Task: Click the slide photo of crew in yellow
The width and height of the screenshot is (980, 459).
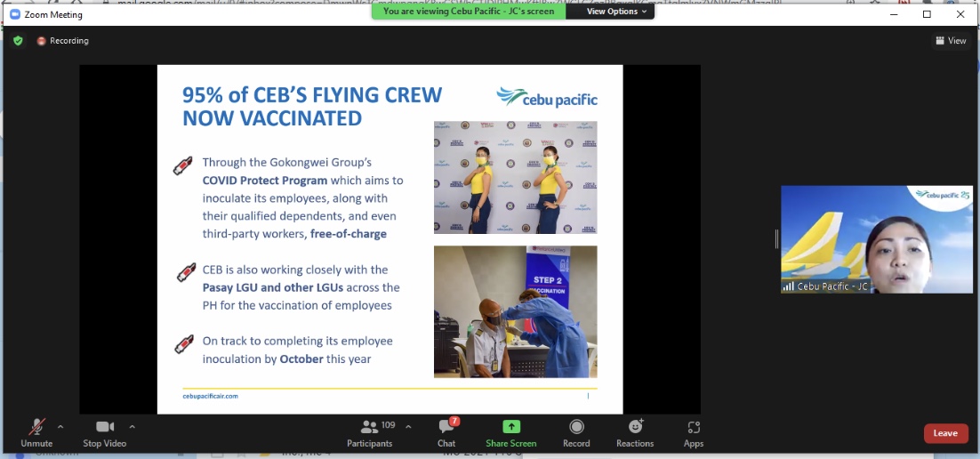Action: (x=516, y=178)
